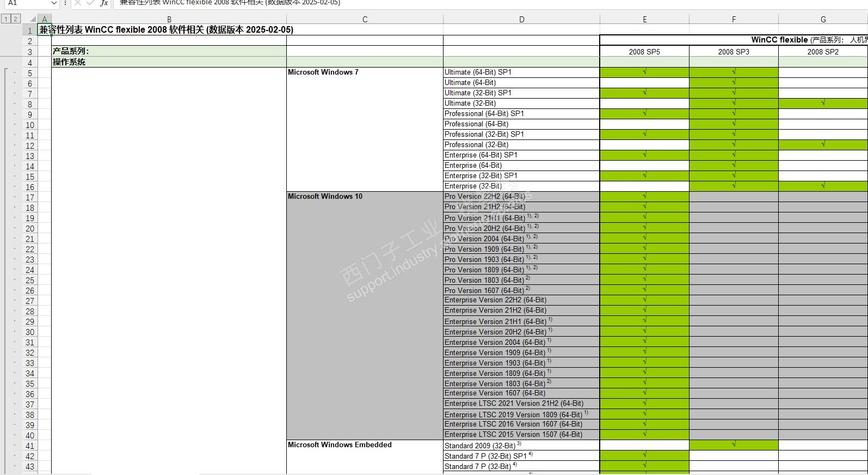Select the 'Ultimate (32-Bit)' cell in row 8
This screenshot has height=475, width=868.
coord(521,103)
